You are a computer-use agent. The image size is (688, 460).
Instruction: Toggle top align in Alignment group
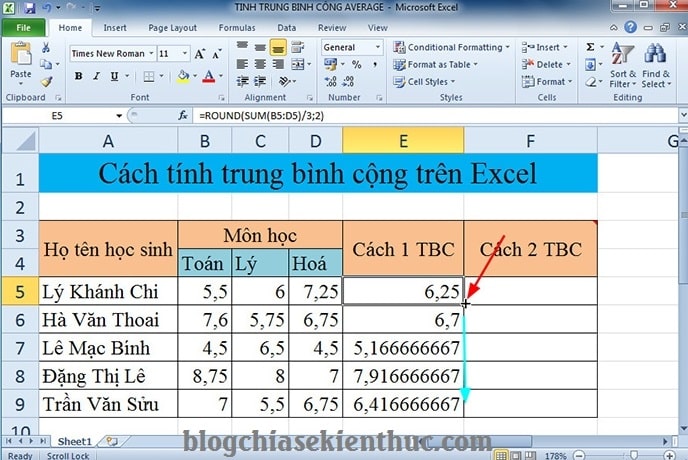coord(242,46)
